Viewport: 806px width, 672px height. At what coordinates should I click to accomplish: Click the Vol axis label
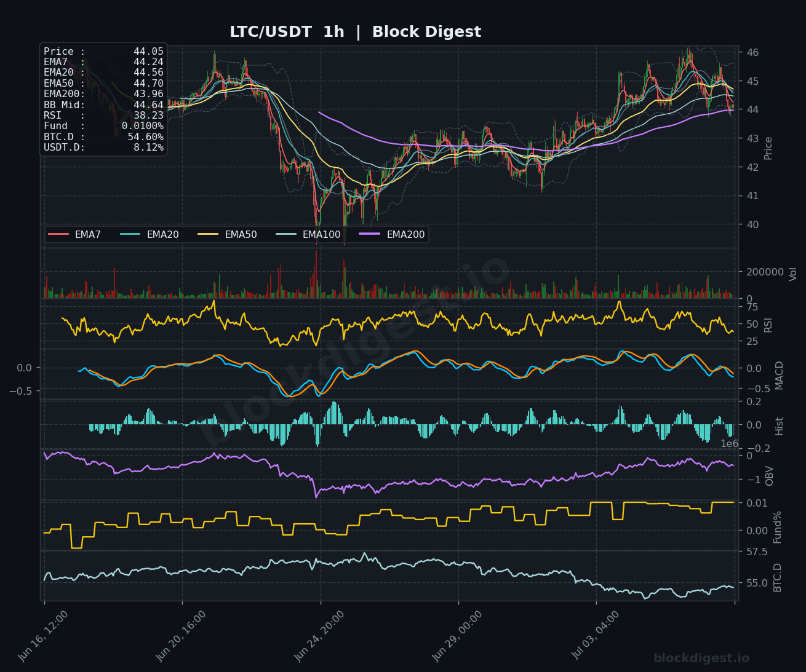coord(792,274)
